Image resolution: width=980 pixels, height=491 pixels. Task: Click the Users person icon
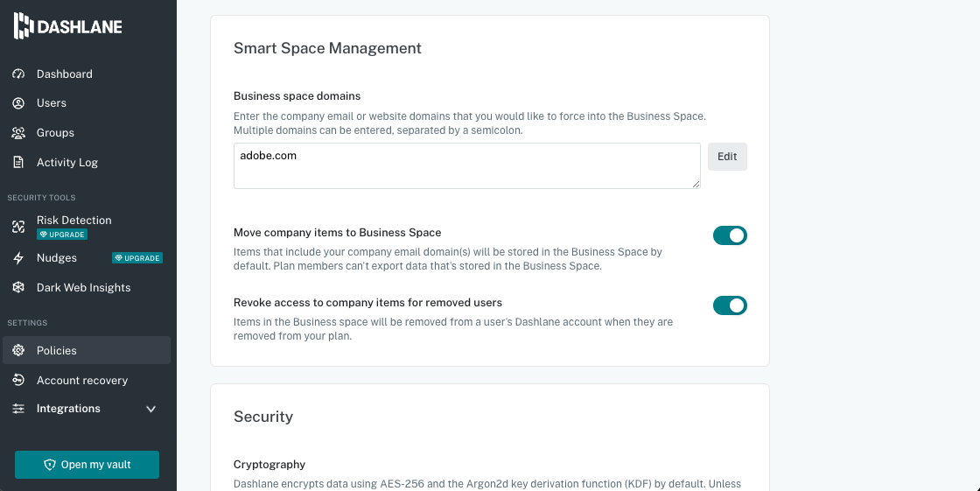[18, 103]
